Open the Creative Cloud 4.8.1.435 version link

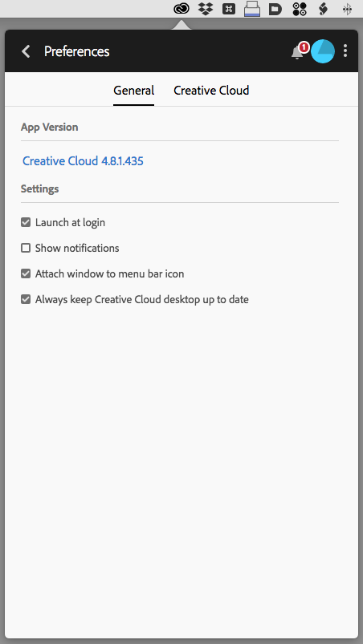click(x=83, y=161)
